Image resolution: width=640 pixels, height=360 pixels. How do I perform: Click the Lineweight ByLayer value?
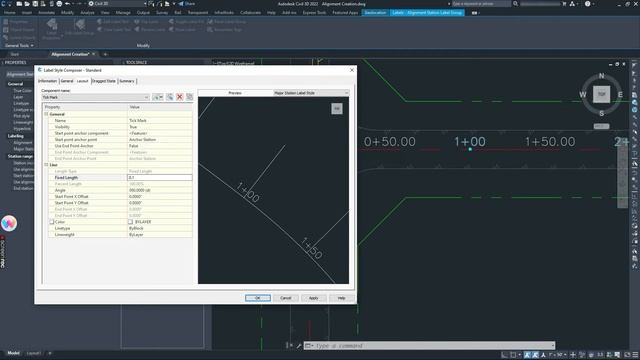pyautogui.click(x=160, y=235)
